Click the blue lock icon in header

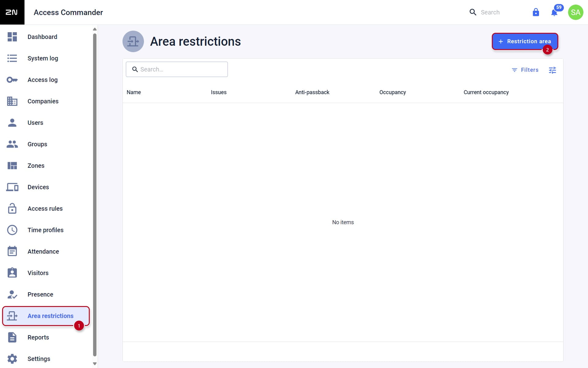[x=536, y=12]
